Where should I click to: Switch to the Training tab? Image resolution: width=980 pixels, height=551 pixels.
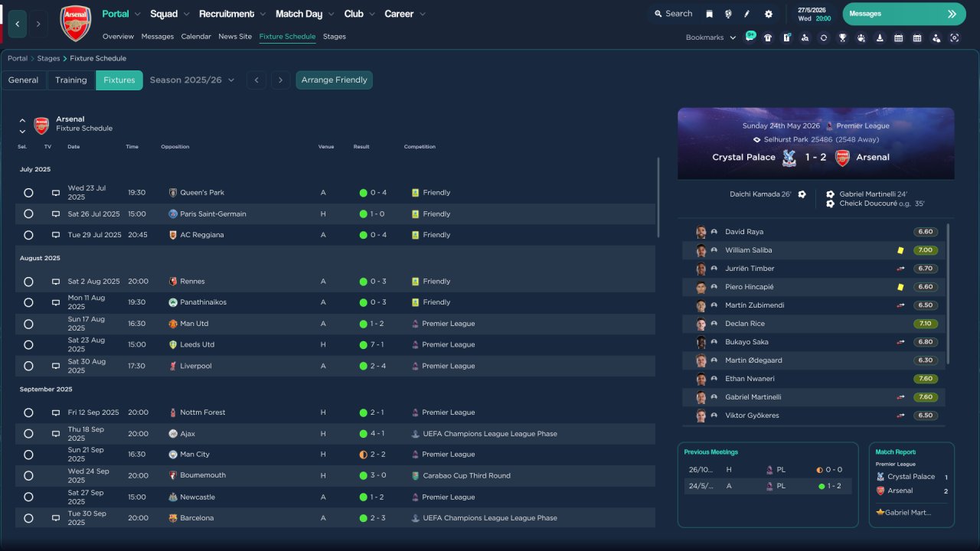(71, 80)
